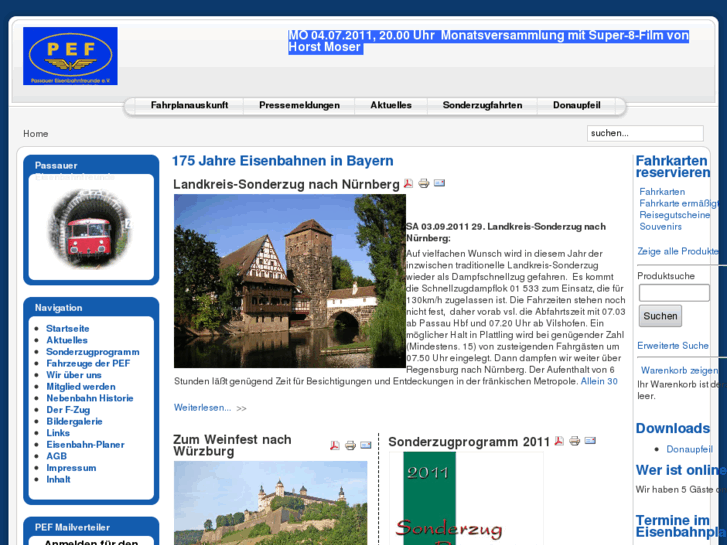The height and width of the screenshot is (545, 727).
Task: Go to Links in Navigation
Action: click(x=58, y=433)
